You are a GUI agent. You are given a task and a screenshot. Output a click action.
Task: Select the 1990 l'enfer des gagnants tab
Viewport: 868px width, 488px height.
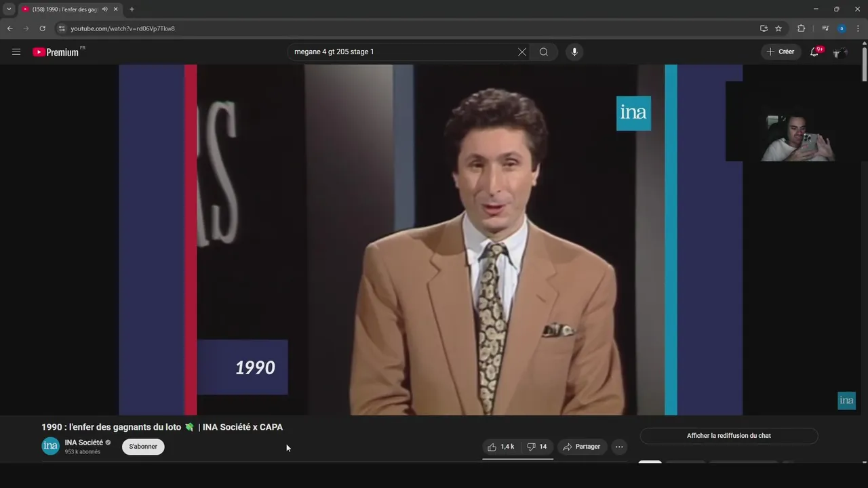point(70,9)
